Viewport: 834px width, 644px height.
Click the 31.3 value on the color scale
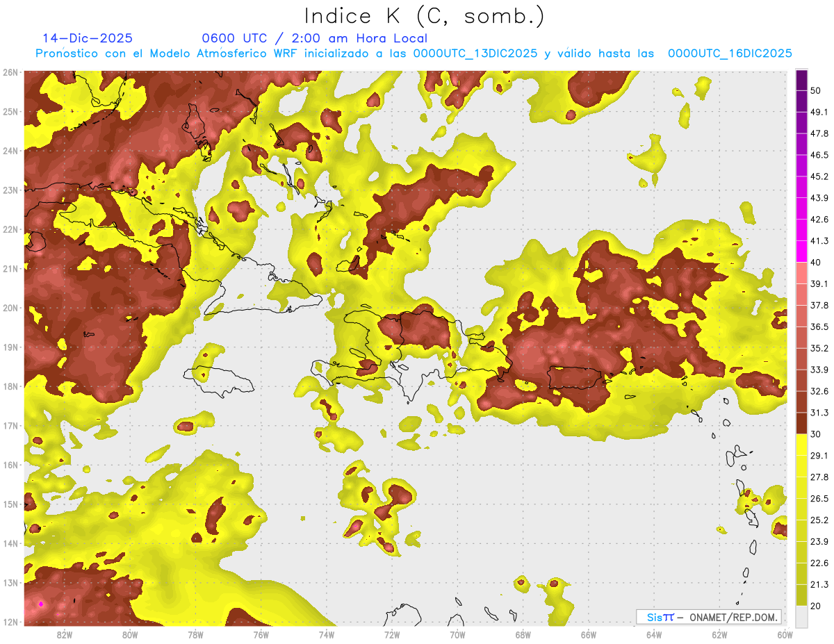coord(819,413)
